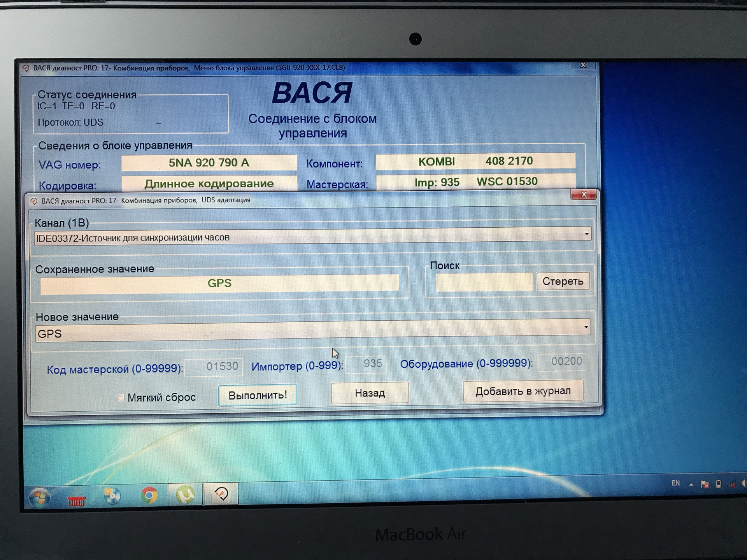Click the Стереть button
The image size is (747, 560).
[x=563, y=281]
